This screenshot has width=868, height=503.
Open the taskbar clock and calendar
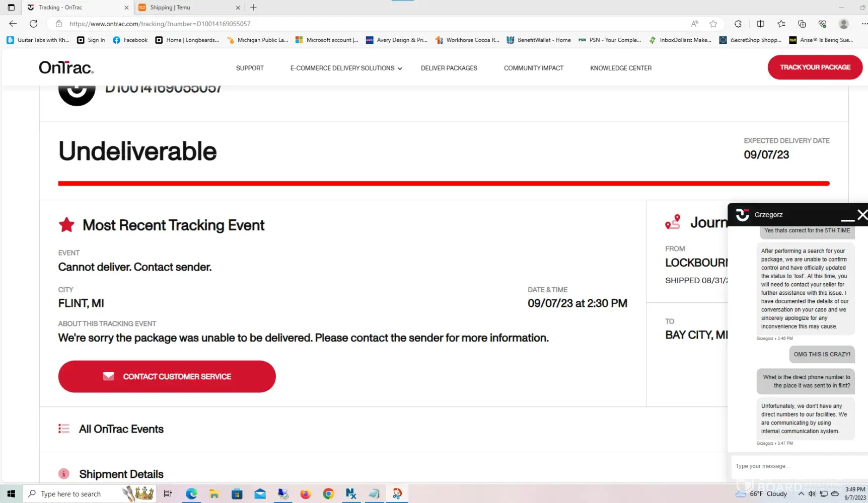point(855,493)
